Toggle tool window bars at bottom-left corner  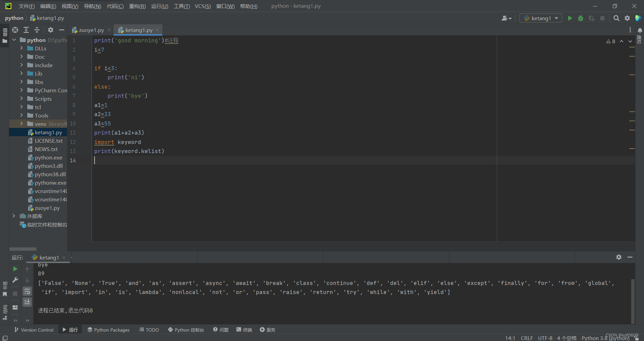pyautogui.click(x=5, y=338)
